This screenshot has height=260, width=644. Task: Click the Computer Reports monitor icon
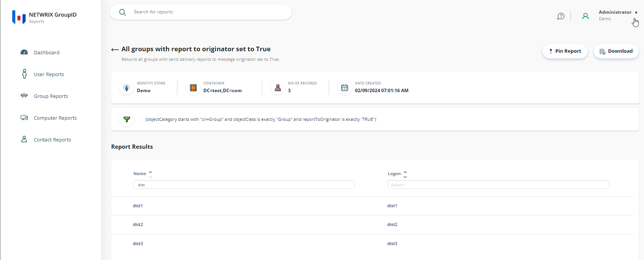point(24,118)
